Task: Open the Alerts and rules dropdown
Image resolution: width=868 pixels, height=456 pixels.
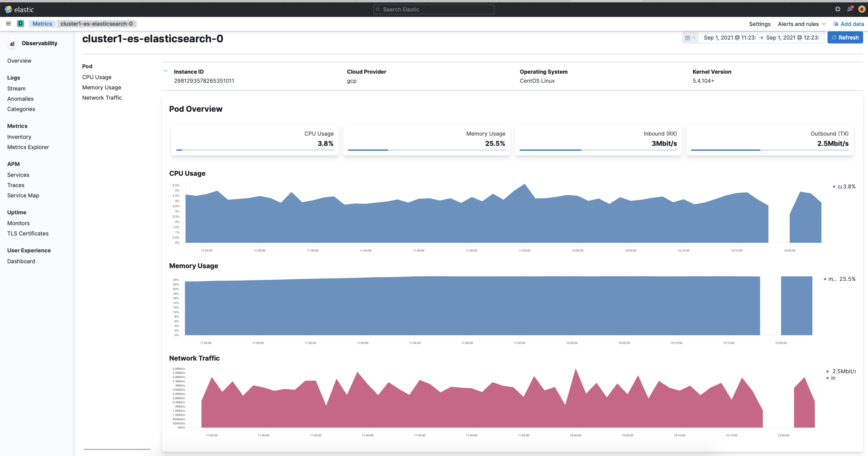Action: (798, 24)
